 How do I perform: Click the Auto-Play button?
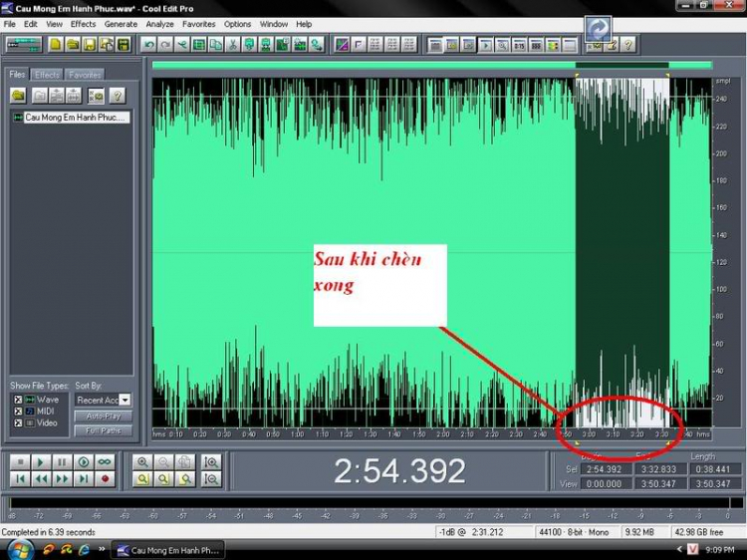[x=104, y=417]
